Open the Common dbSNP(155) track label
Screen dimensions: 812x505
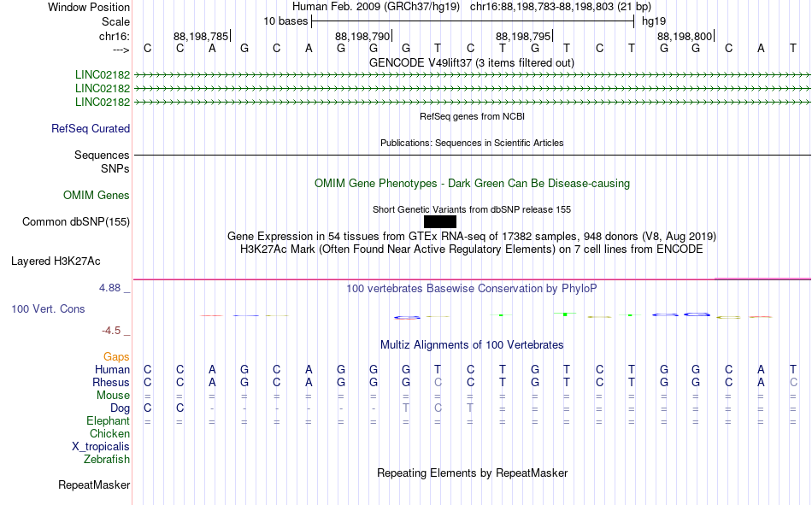(x=76, y=221)
